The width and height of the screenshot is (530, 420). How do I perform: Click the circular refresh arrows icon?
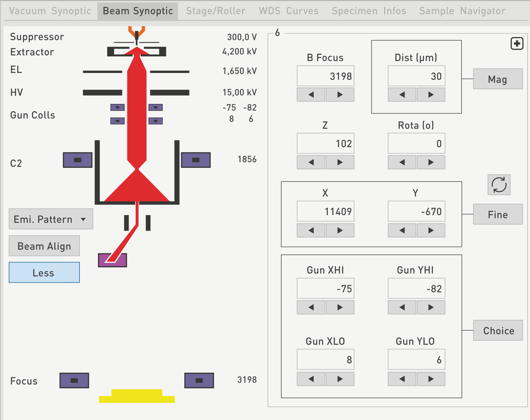(x=499, y=185)
